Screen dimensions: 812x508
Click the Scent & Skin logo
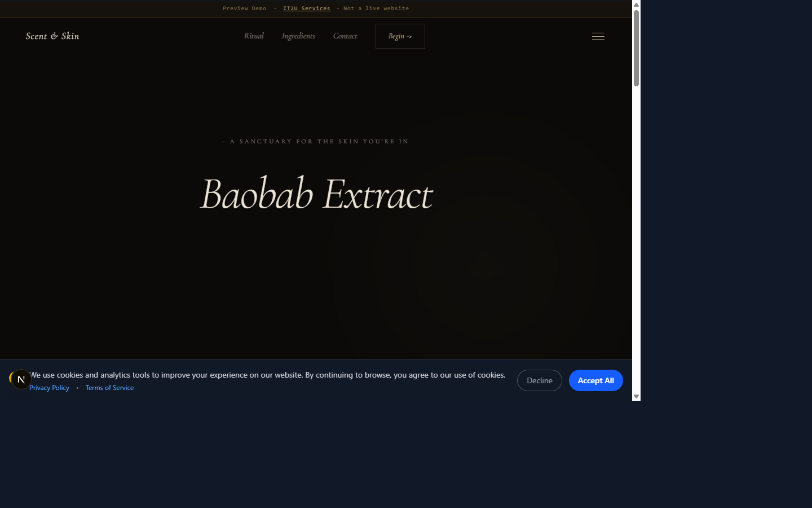[x=52, y=36]
